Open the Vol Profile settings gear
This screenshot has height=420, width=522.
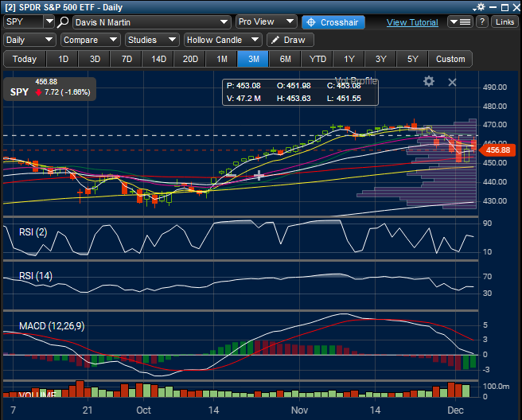click(429, 81)
